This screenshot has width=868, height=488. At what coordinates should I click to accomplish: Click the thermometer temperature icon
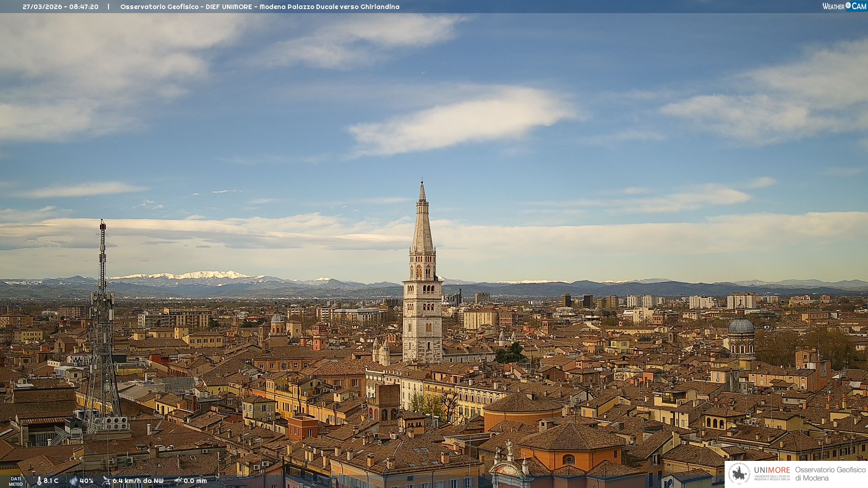pyautogui.click(x=39, y=481)
